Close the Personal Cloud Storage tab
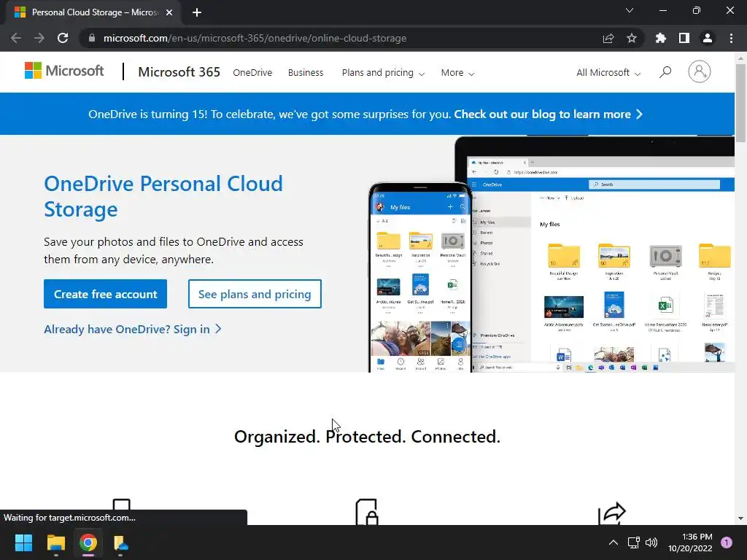The width and height of the screenshot is (747, 560). point(169,13)
